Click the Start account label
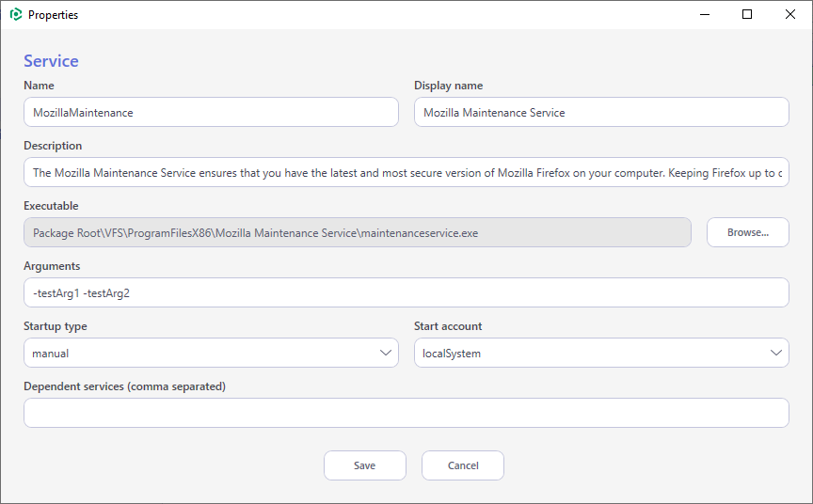This screenshot has height=504, width=813. (448, 326)
